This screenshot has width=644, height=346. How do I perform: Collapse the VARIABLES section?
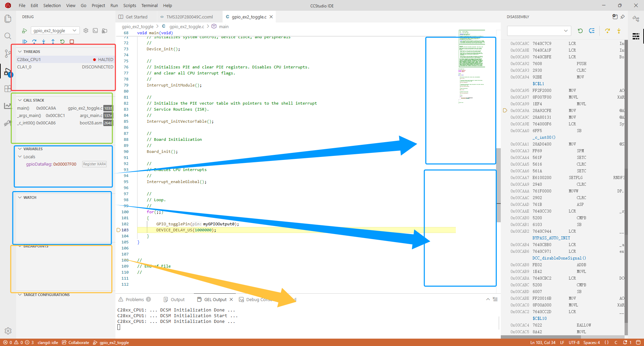tap(20, 149)
